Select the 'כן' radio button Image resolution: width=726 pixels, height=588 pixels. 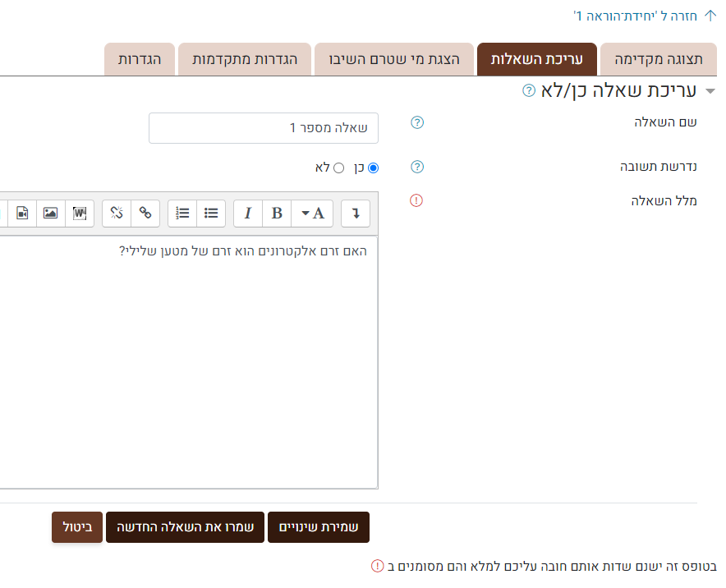374,168
